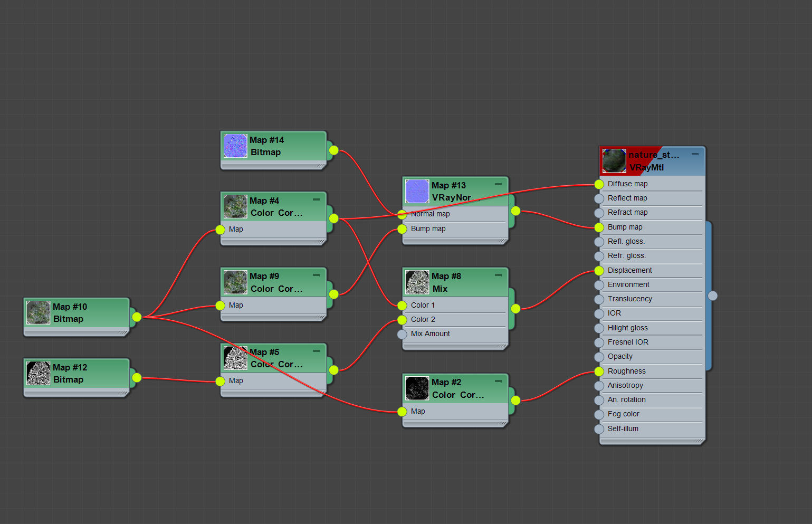Click the Mix Amount input socket
The width and height of the screenshot is (812, 524).
point(402,334)
